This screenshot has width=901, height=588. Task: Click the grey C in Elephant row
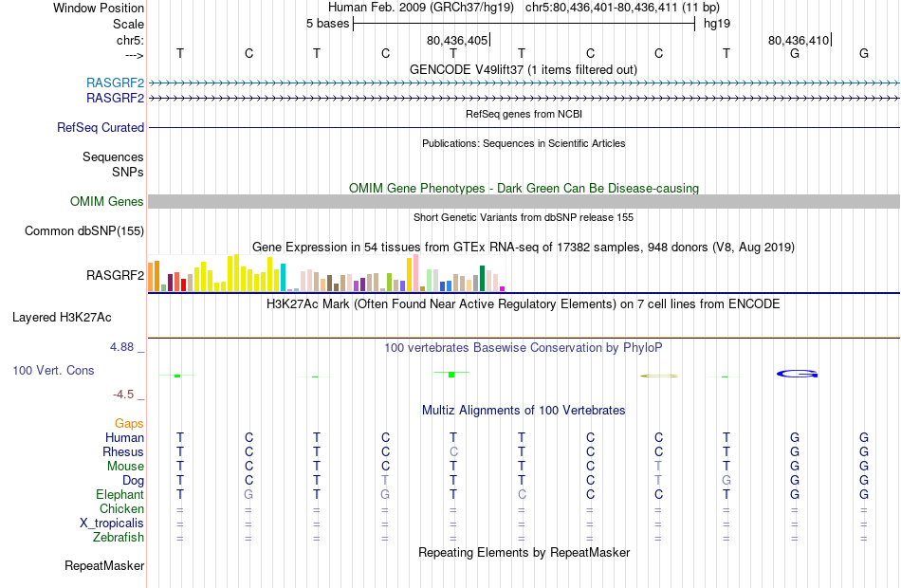522,495
